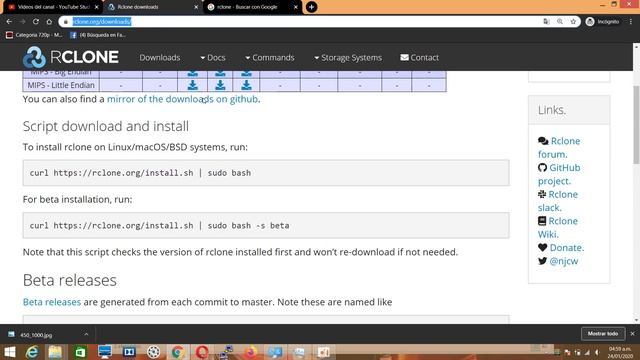Close the downloads bar
The image size is (640, 360).
click(x=633, y=333)
